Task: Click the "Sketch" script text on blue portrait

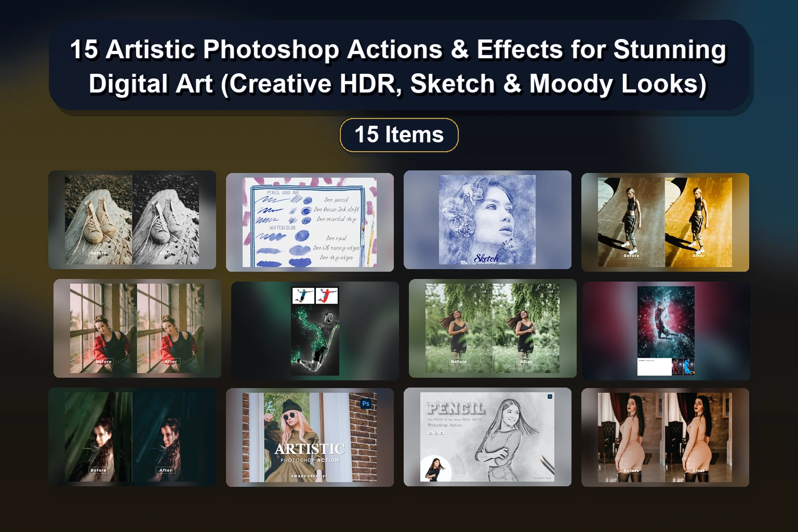Action: [486, 258]
